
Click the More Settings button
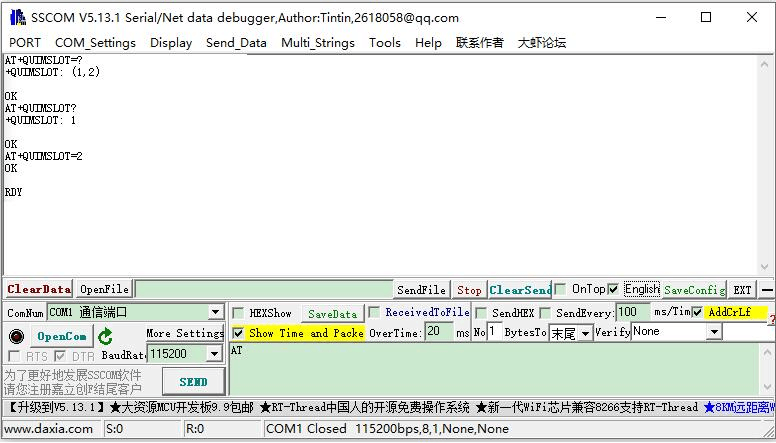(185, 333)
